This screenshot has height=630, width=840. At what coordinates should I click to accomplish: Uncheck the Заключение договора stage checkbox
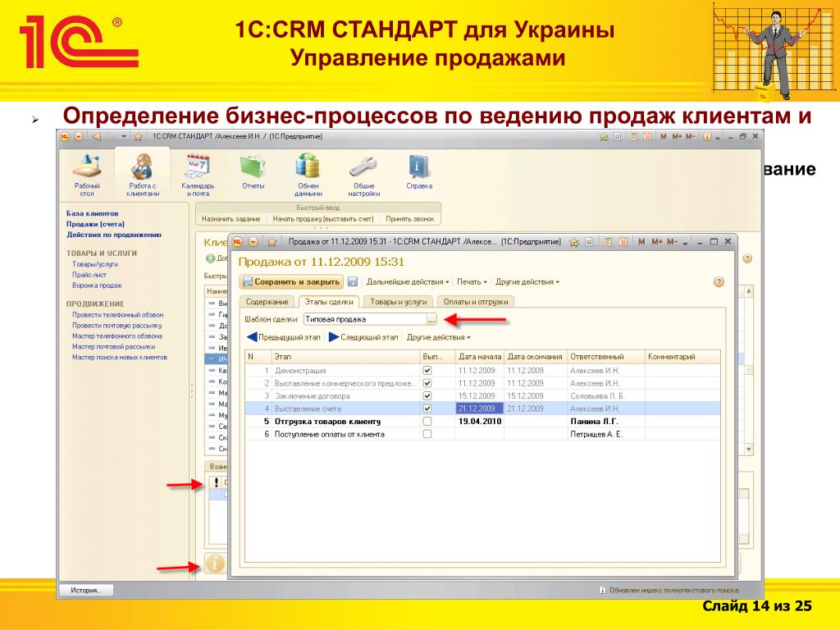pyautogui.click(x=427, y=396)
